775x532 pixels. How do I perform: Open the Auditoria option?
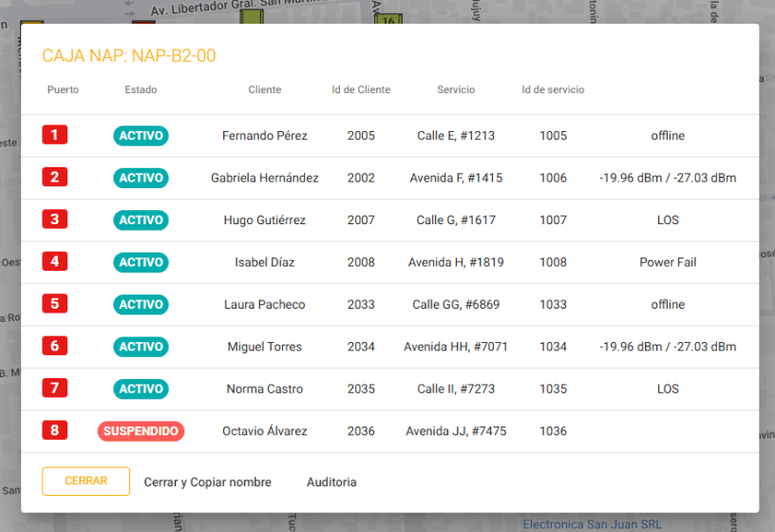coord(331,483)
